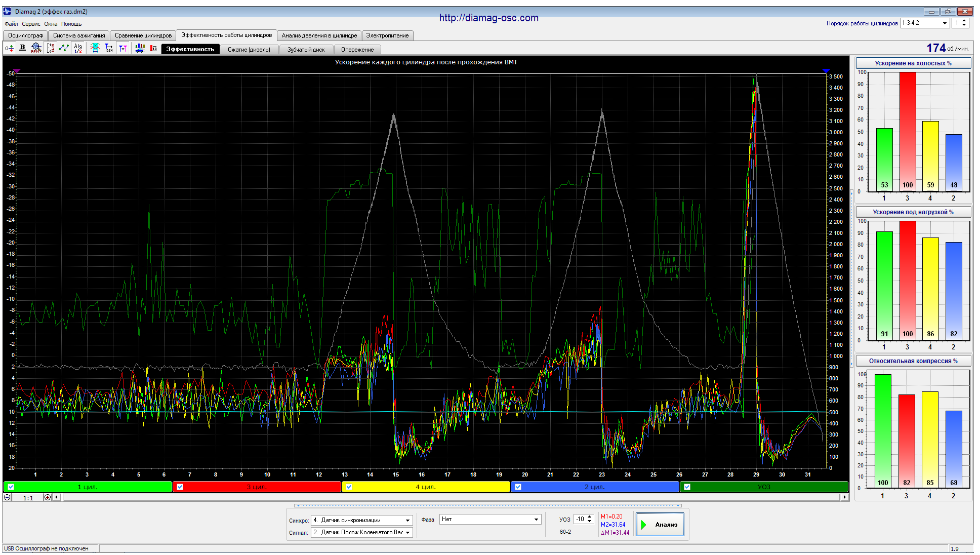Increase the УОЗ value with spinner
Image resolution: width=980 pixels, height=555 pixels.
click(590, 517)
